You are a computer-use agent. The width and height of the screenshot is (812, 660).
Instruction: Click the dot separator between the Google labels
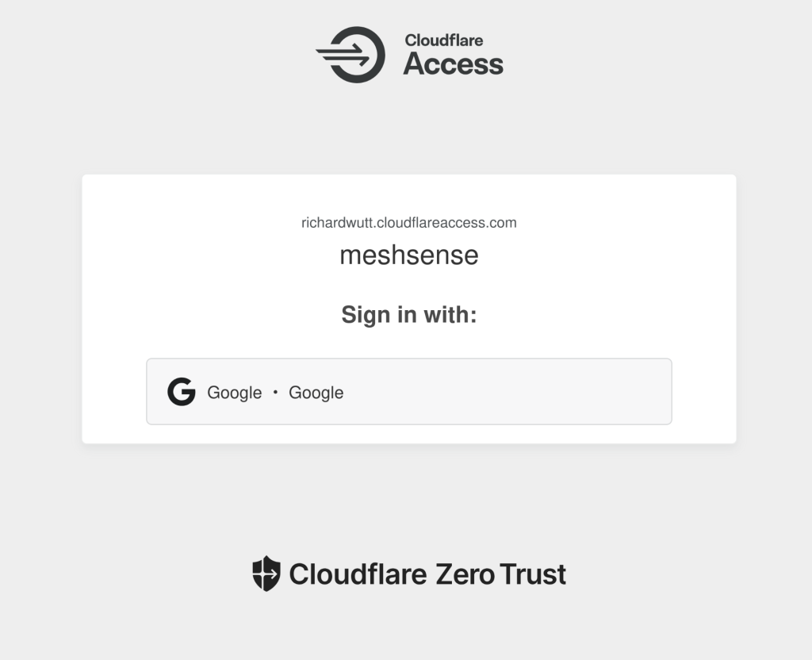click(275, 392)
